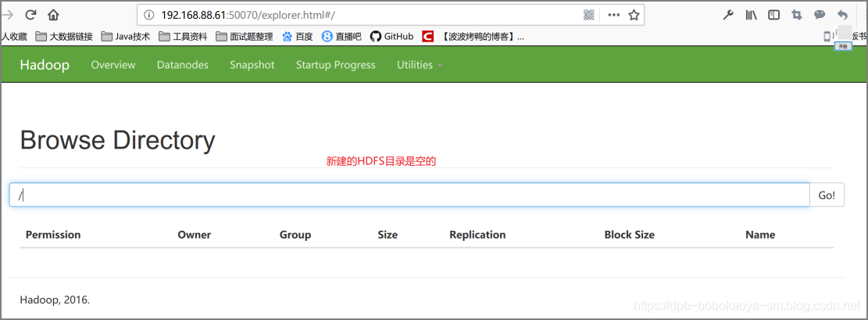The width and height of the screenshot is (868, 320).
Task: Open the Library bookshelf icon
Action: [x=751, y=15]
